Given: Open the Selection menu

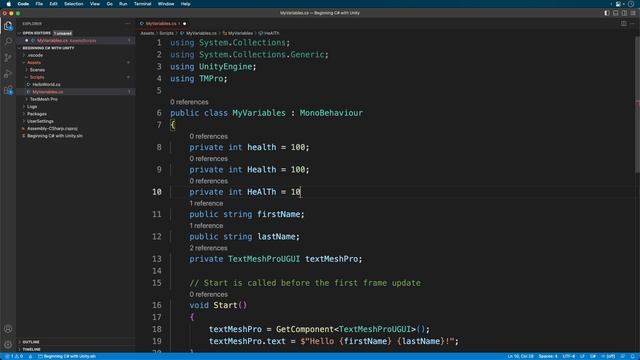Looking at the screenshot, I should (73, 4).
